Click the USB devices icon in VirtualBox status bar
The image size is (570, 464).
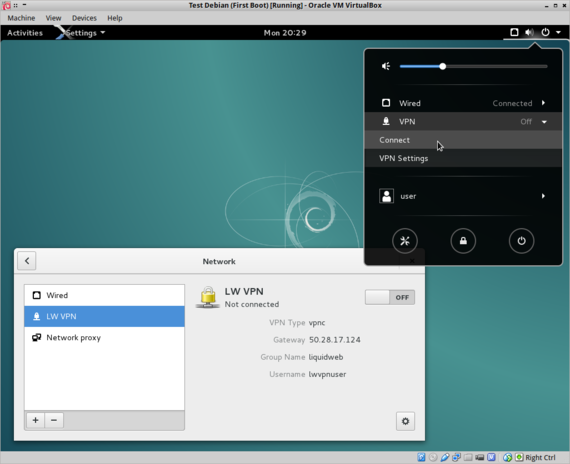click(445, 457)
